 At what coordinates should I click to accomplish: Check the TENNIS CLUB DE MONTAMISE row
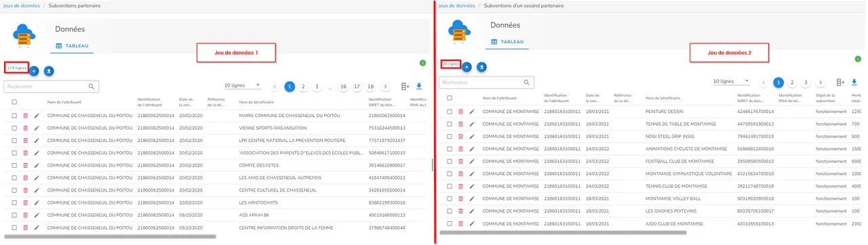tap(449, 186)
